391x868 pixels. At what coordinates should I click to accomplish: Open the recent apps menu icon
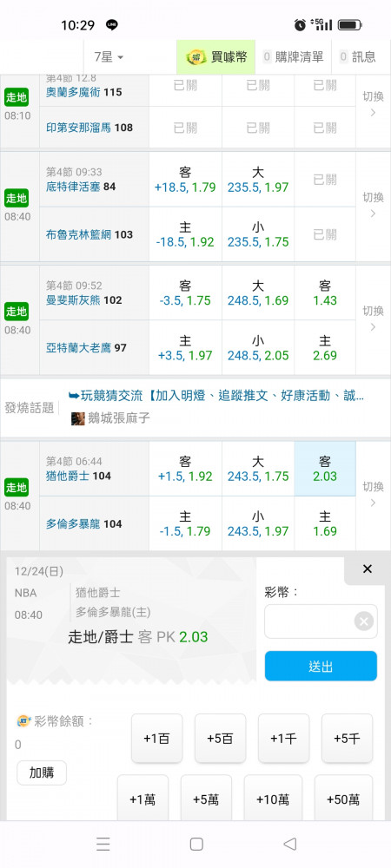tap(103, 844)
